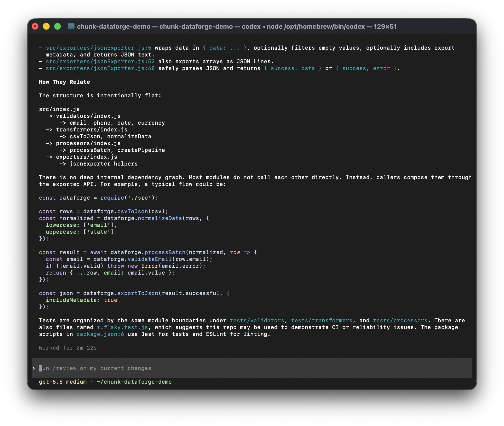Click the green zoom window button
This screenshot has width=504, height=426.
[57, 26]
